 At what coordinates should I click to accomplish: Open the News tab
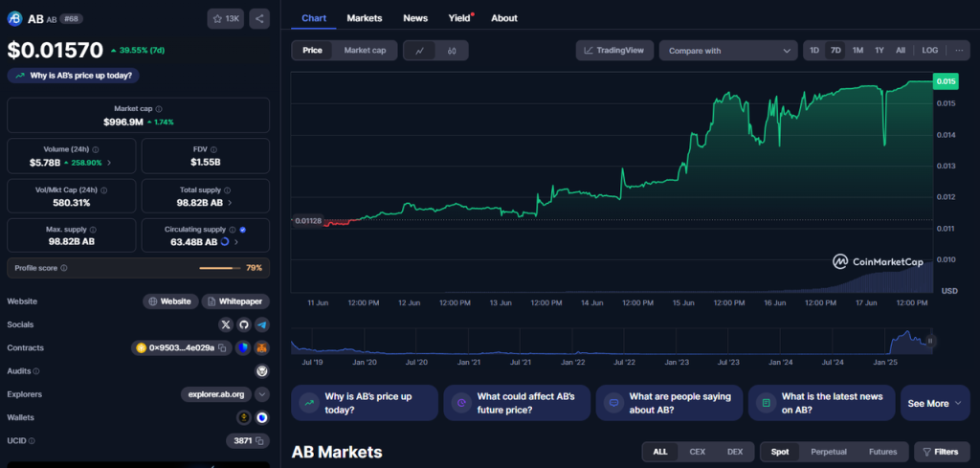coord(415,18)
